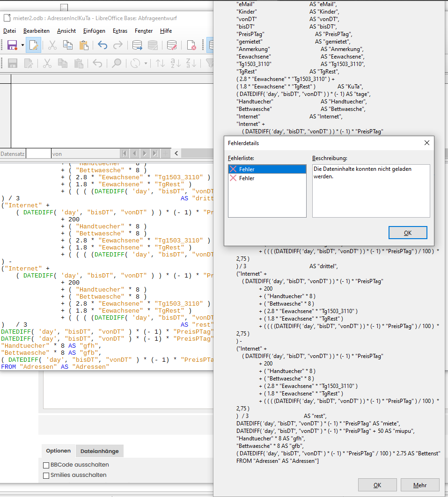Click the Paste clipboard in the top toolbar

tap(84, 45)
